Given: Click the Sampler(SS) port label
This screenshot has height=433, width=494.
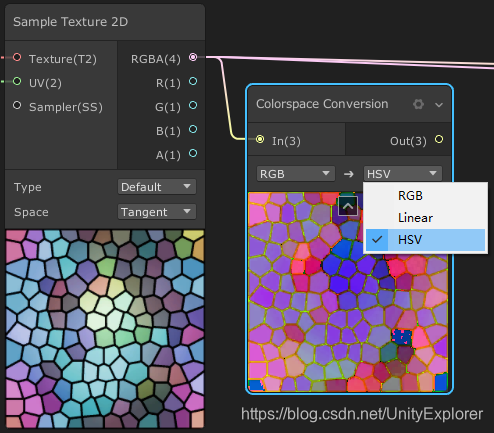Looking at the screenshot, I should click(x=66, y=107).
